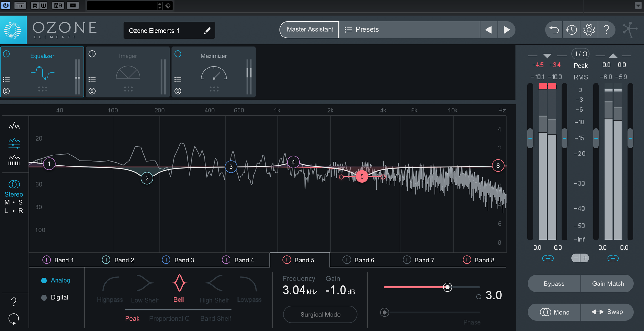Click the Undo arrow icon
This screenshot has width=644, height=331.
[554, 30]
